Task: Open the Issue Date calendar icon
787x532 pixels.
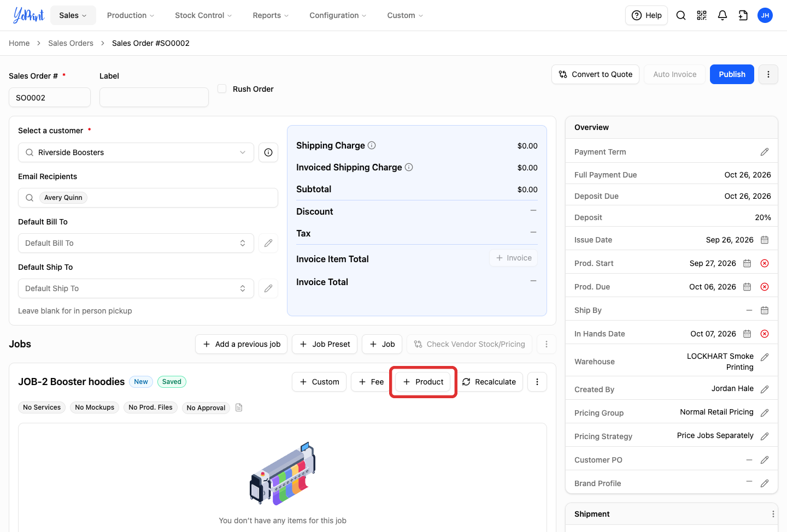Action: pos(765,240)
